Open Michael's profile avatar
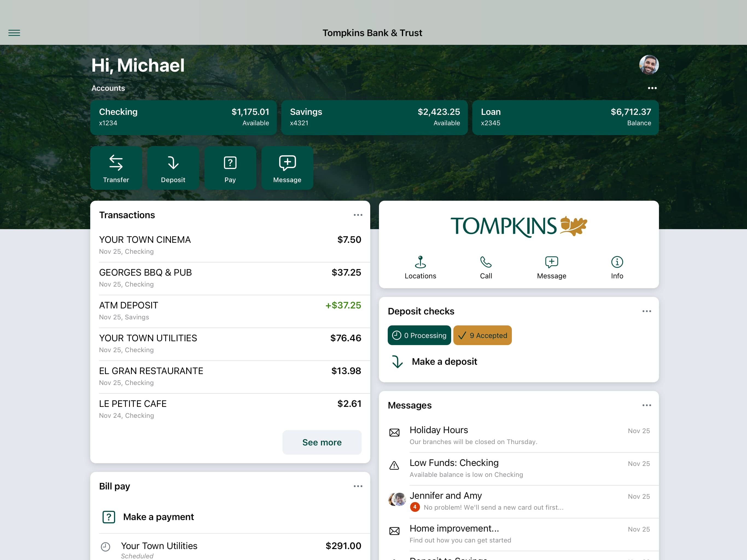 [x=649, y=65]
